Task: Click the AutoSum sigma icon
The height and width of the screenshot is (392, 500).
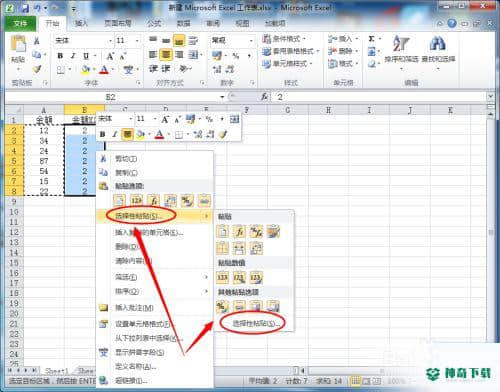Action: pos(371,39)
